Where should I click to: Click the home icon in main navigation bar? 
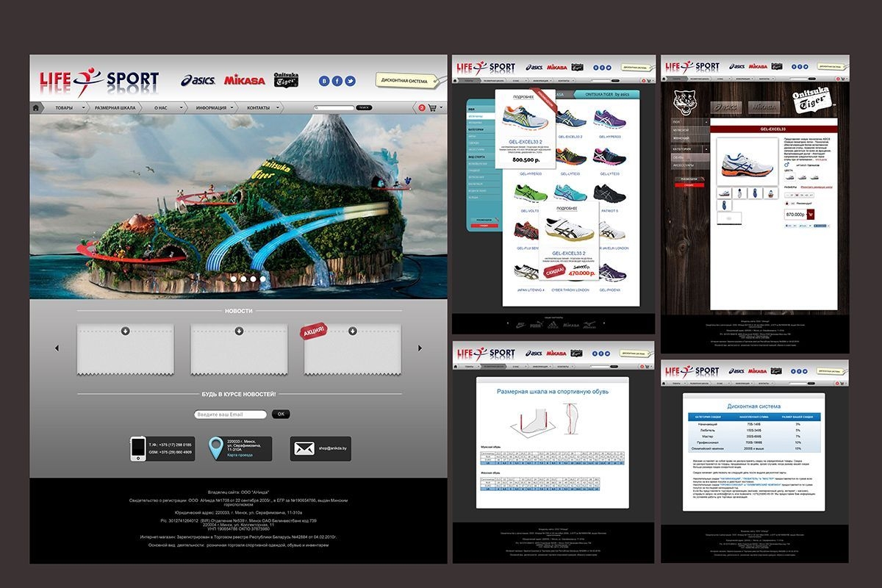(x=36, y=108)
